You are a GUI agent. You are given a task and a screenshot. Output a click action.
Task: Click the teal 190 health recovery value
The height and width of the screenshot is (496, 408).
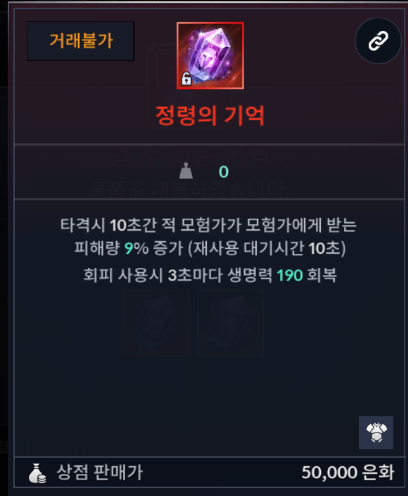[x=290, y=275]
